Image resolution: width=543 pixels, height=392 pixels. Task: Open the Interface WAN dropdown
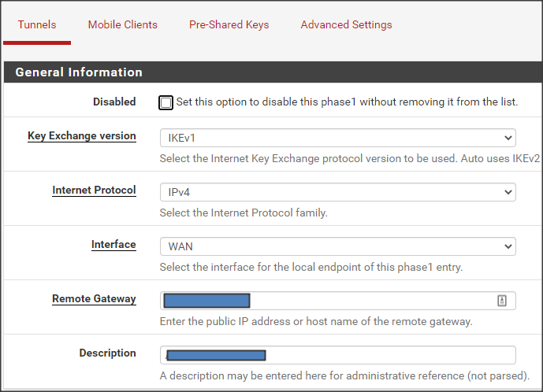pyautogui.click(x=337, y=246)
